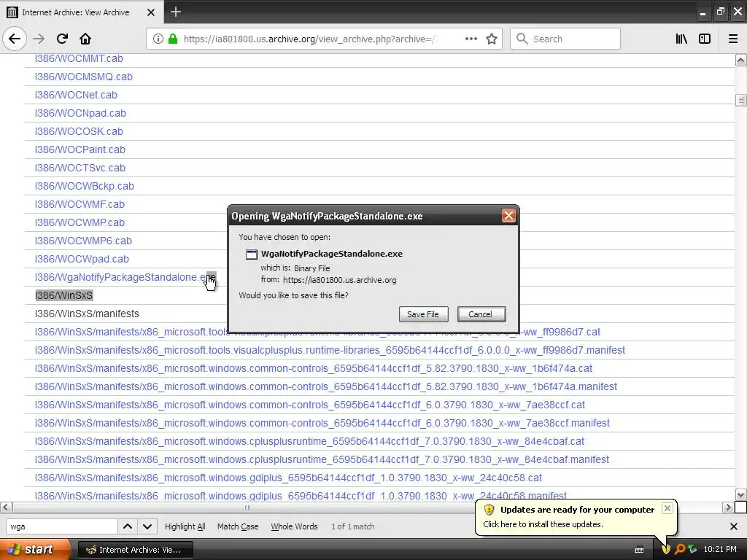Open I386/WOCNet.cab link
The image size is (747, 560).
point(76,95)
